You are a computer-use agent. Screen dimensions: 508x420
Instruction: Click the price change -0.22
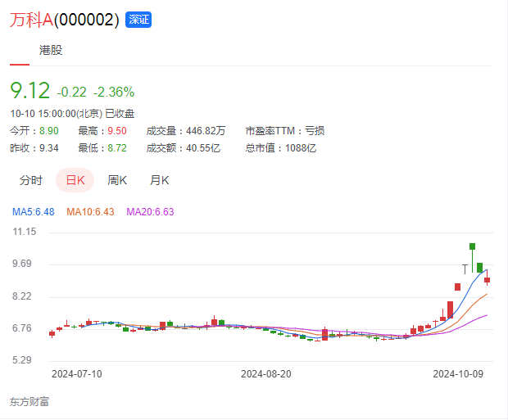click(x=71, y=93)
